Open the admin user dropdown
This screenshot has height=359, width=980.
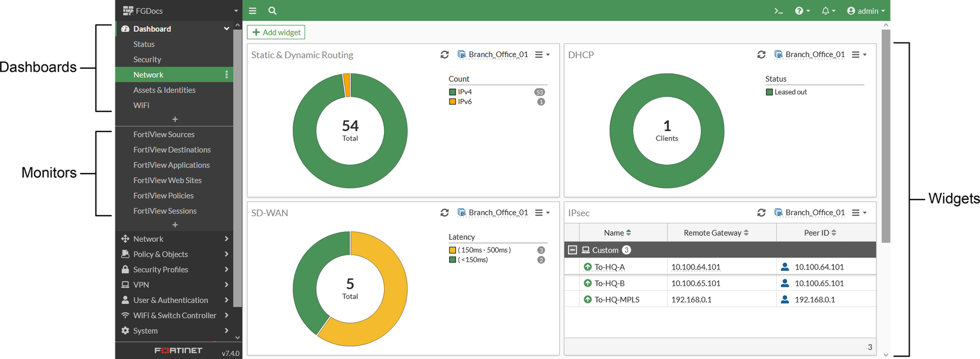coord(865,11)
